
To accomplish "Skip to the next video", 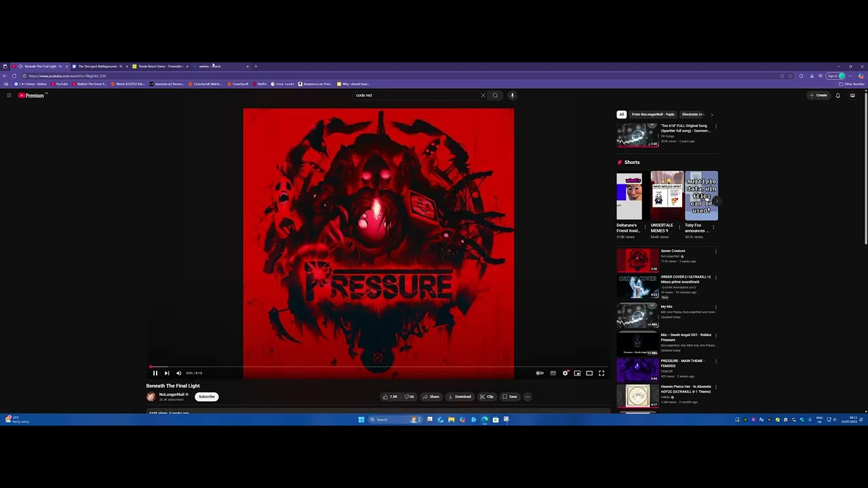I will 167,373.
